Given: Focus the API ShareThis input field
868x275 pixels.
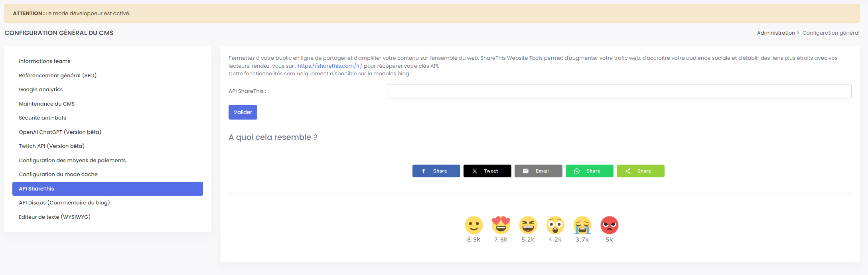Looking at the screenshot, I should pyautogui.click(x=619, y=91).
